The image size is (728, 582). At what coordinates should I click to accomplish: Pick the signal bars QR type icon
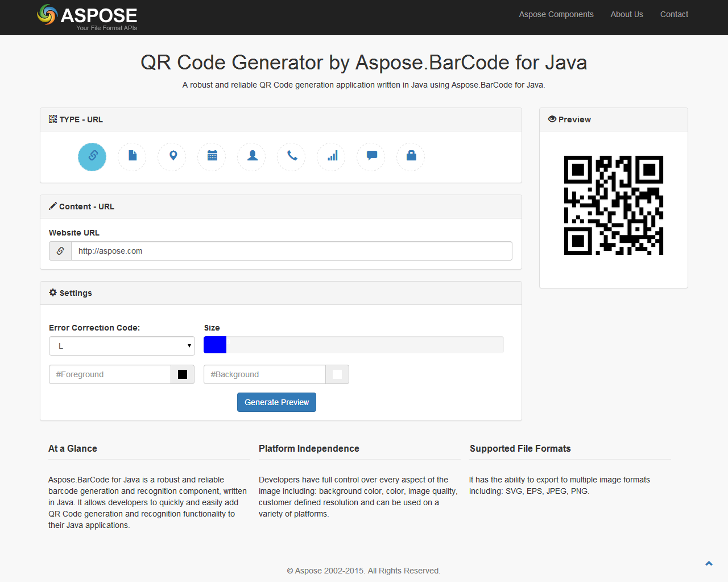(x=331, y=157)
